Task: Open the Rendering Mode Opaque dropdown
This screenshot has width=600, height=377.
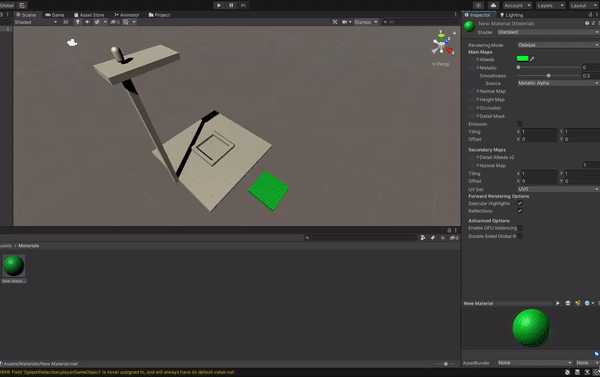Action: tap(558, 45)
